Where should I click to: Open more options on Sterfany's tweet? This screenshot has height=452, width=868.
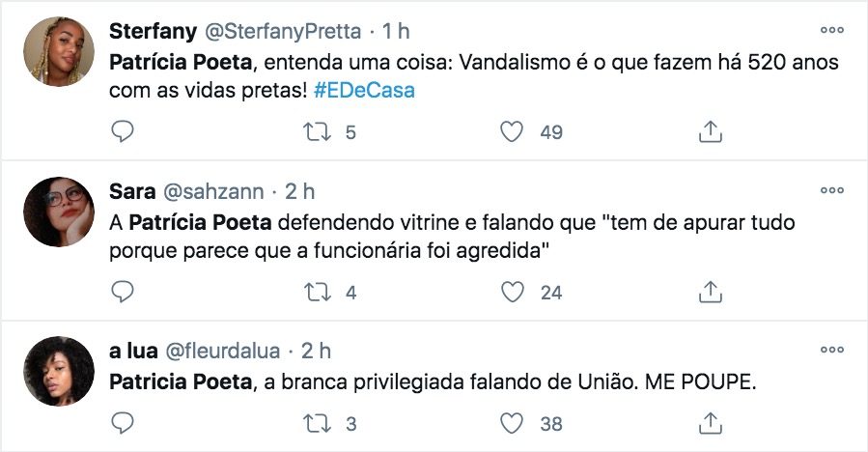(831, 30)
